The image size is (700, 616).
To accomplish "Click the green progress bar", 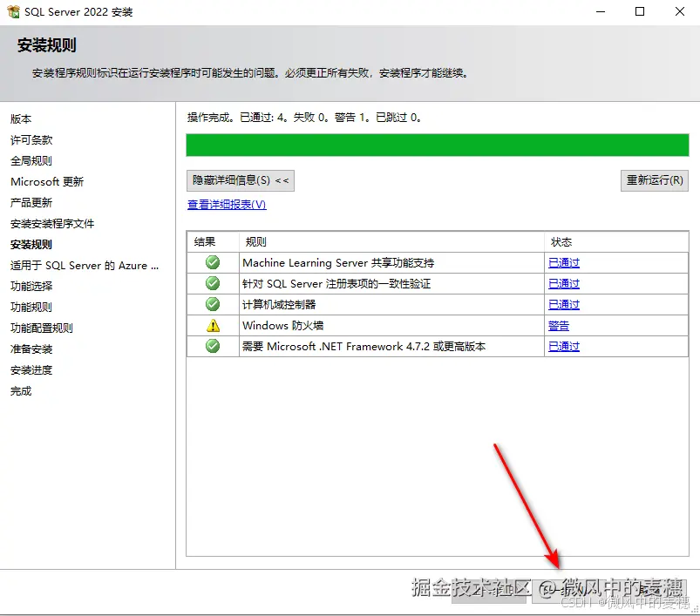I will (436, 145).
